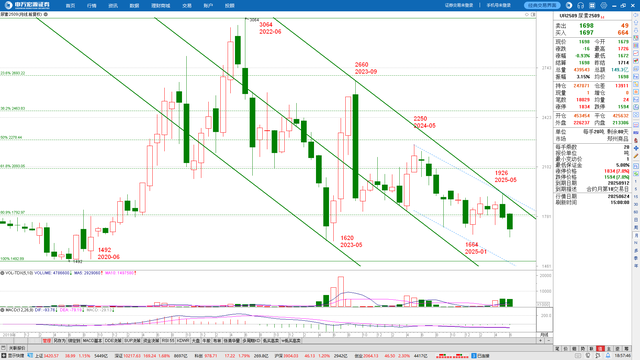The height and width of the screenshot is (360, 640).
Task: Click the headset customer service icon
Action: (x=580, y=5)
